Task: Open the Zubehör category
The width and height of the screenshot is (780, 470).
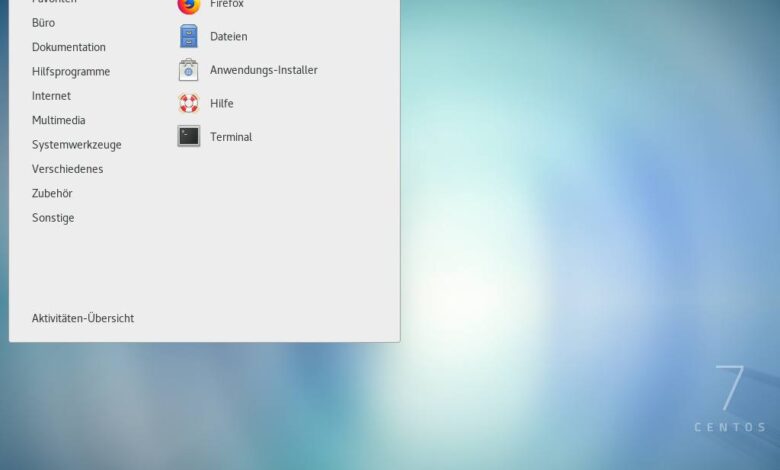Action: 52,193
